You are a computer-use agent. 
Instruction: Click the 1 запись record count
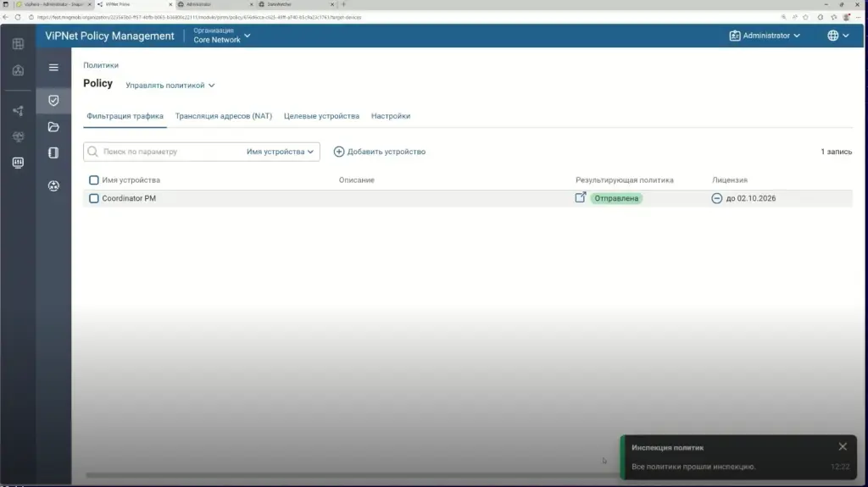tap(836, 152)
